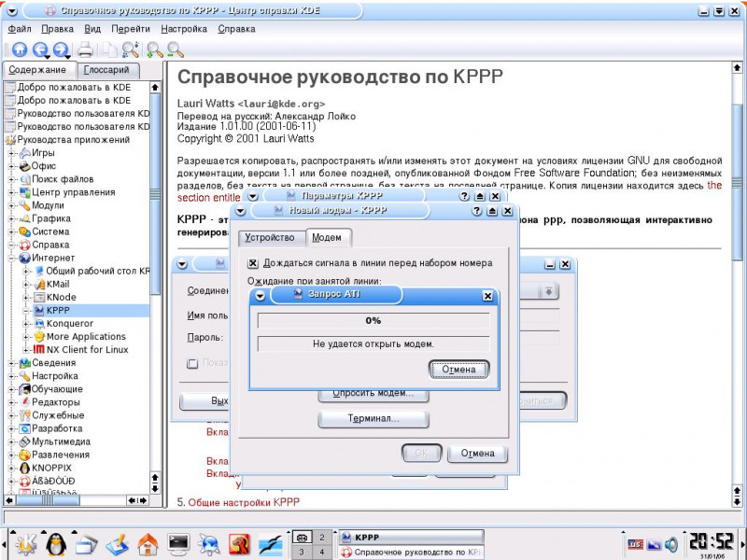The width and height of the screenshot is (747, 560).
Task: Launch Konqueror browser from the panel
Action: click(209, 545)
